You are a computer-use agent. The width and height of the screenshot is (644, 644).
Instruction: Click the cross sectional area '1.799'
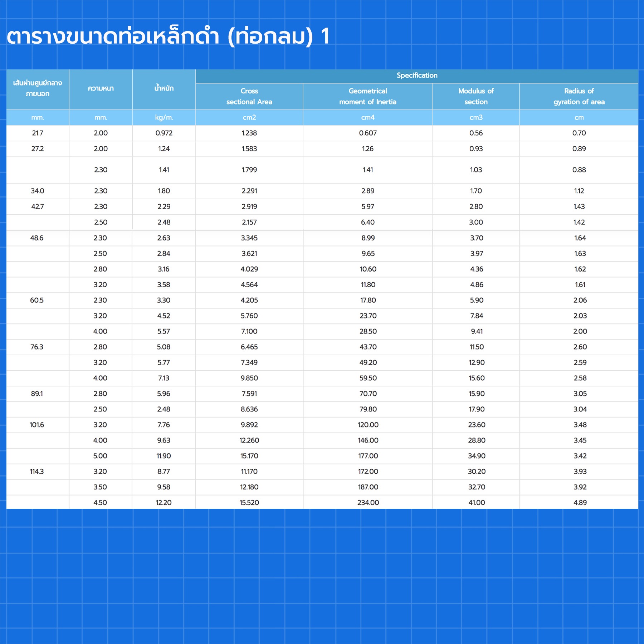249,170
